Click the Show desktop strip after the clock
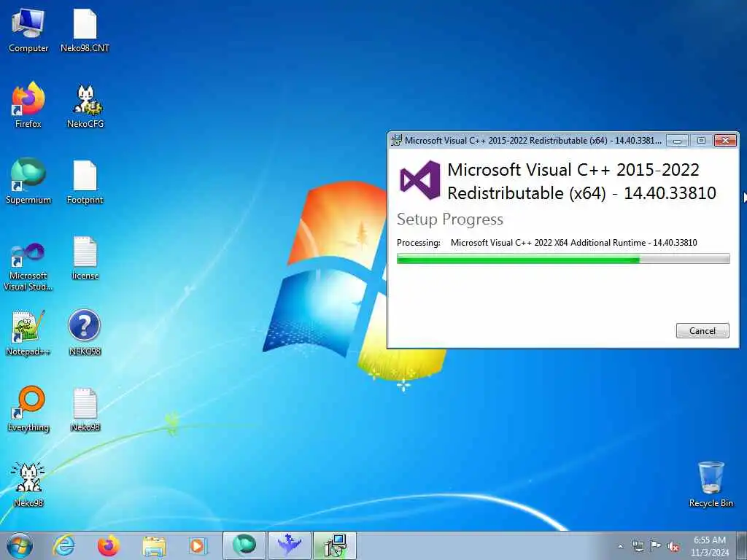This screenshot has height=560, width=747. point(742,545)
